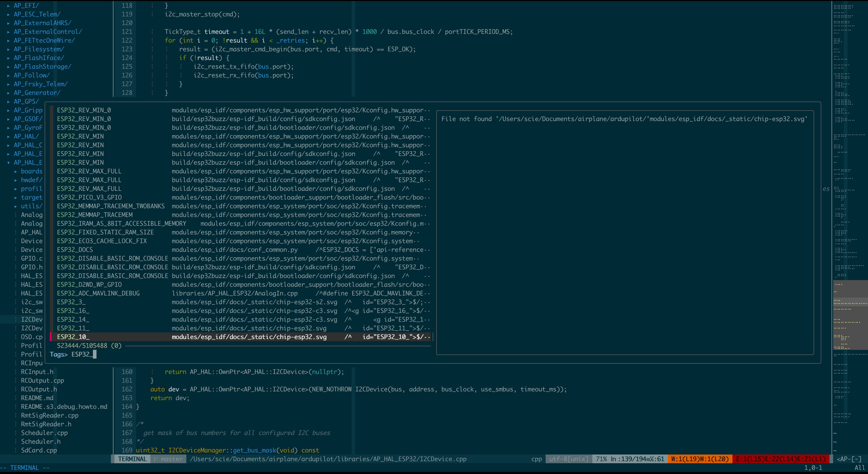Expand the AP_Frsky_Telem/ folder arrow
The height and width of the screenshot is (474, 868).
[x=8, y=84]
